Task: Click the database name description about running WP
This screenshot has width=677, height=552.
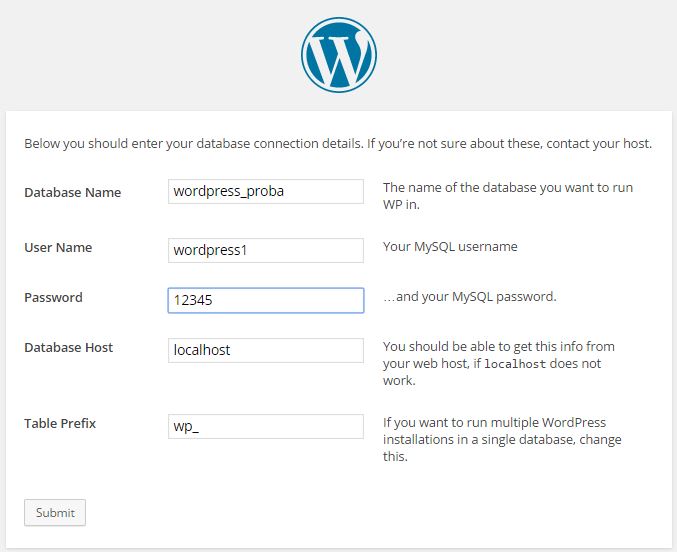Action: (507, 196)
